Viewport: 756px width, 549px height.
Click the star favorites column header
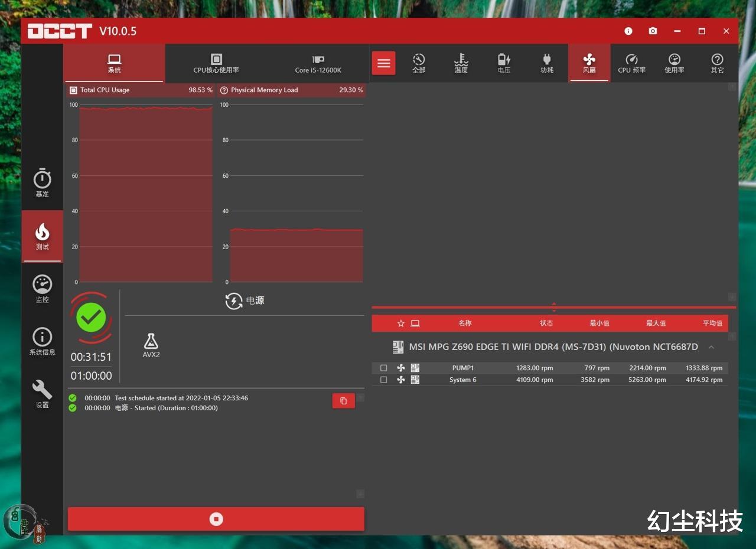pos(401,323)
